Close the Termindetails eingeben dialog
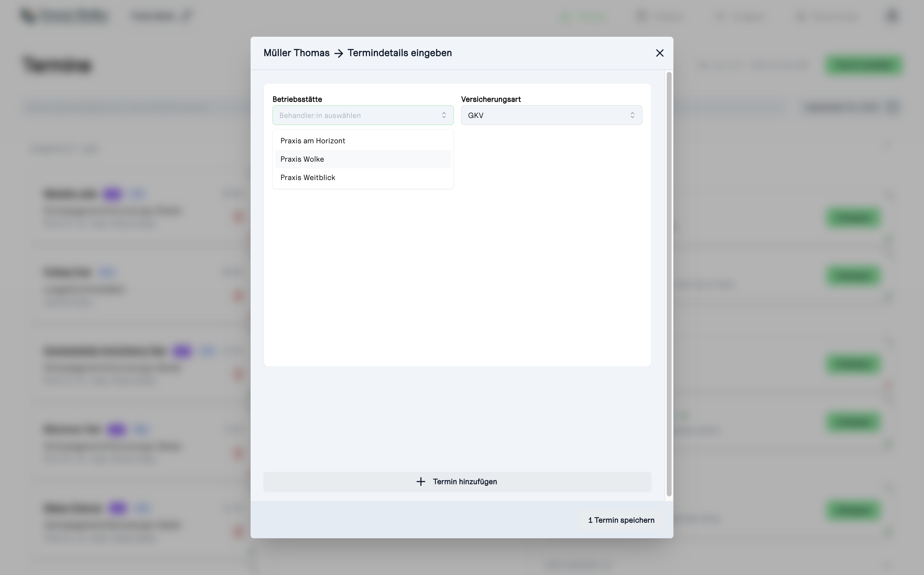Viewport: 924px width, 575px height. [660, 53]
